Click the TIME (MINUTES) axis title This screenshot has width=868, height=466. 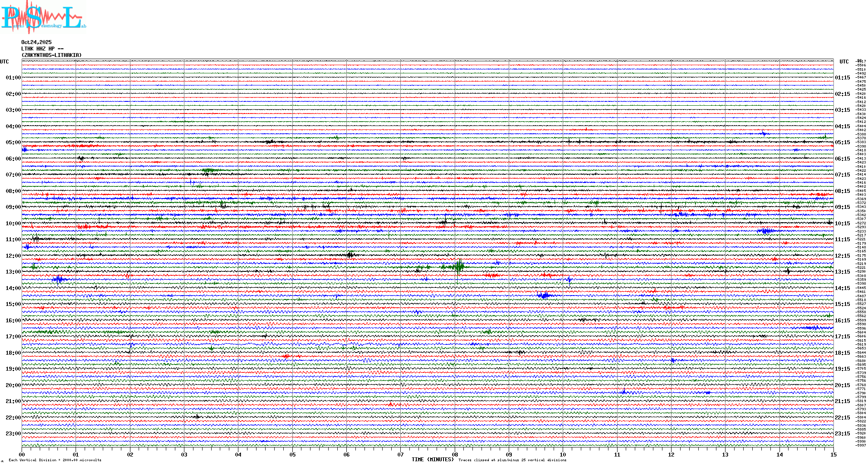click(x=432, y=460)
